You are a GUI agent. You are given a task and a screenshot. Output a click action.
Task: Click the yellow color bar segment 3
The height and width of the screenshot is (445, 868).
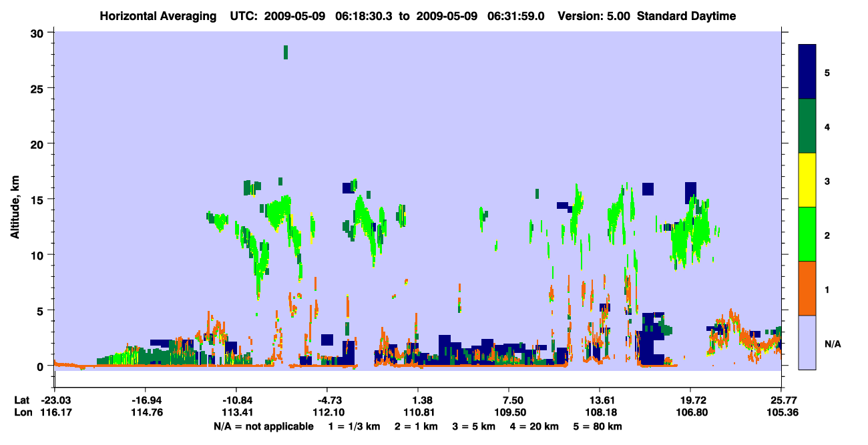(807, 180)
